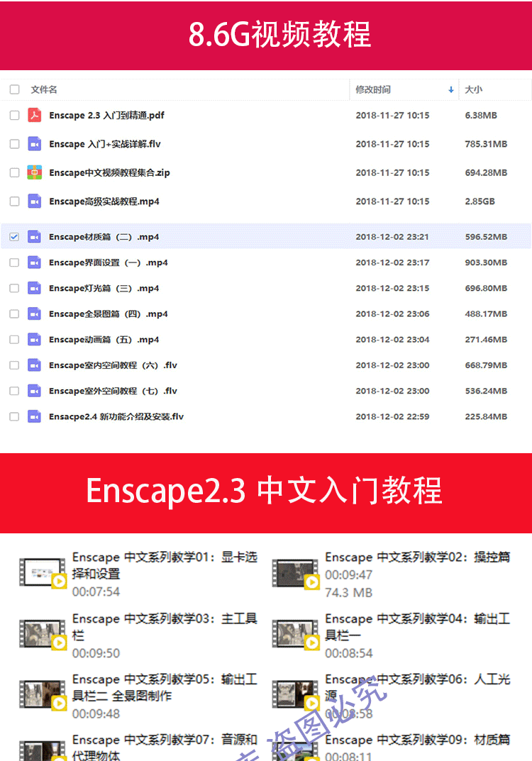
Task: Check the box for Enscape室内空间教程（六）.flv
Action: click(15, 365)
